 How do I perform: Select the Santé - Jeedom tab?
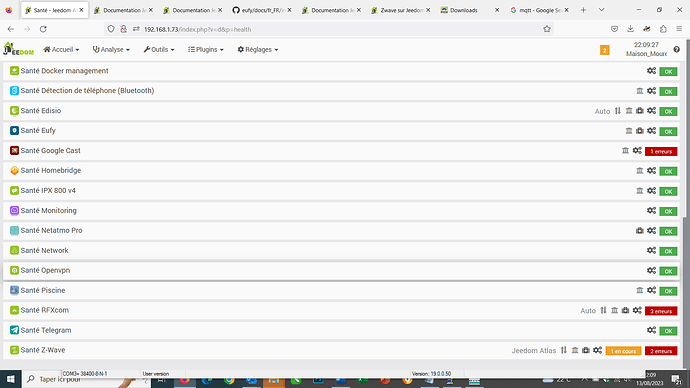[x=54, y=10]
